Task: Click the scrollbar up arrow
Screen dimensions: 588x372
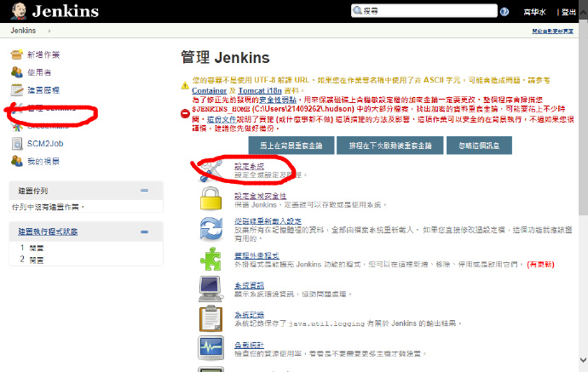Action: 583,12
